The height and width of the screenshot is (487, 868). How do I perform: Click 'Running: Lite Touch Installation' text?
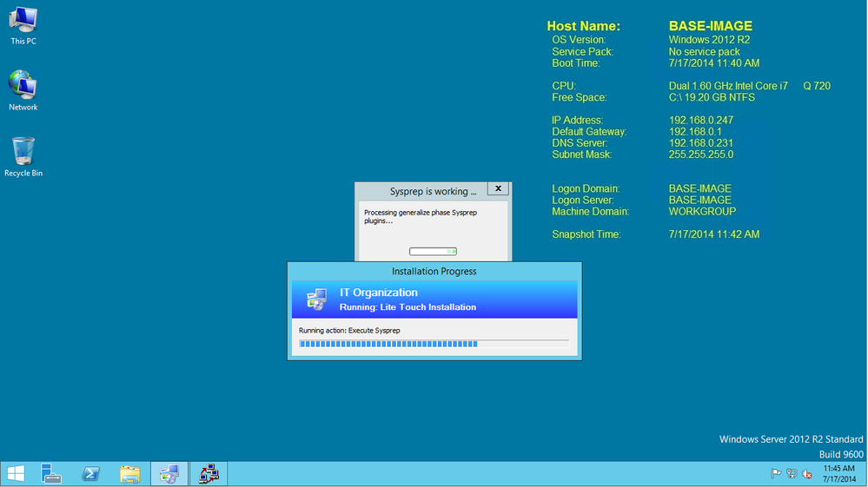407,307
